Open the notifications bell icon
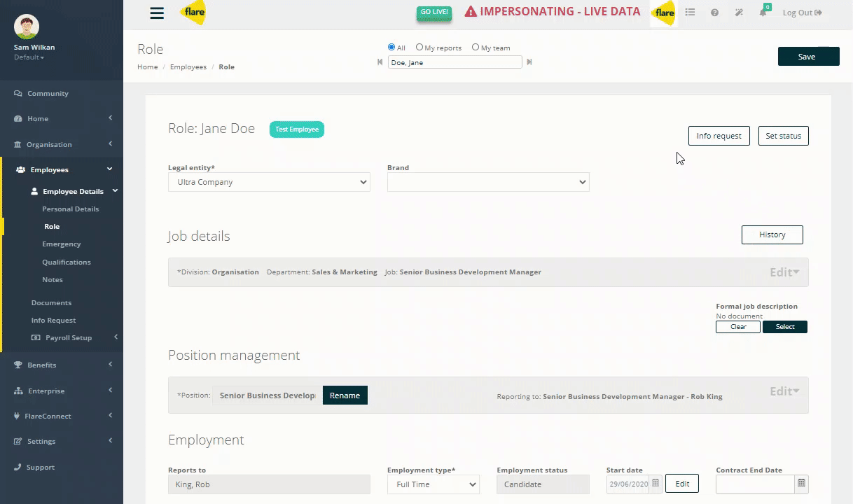Screen dimensions: 853x504 [x=763, y=13]
